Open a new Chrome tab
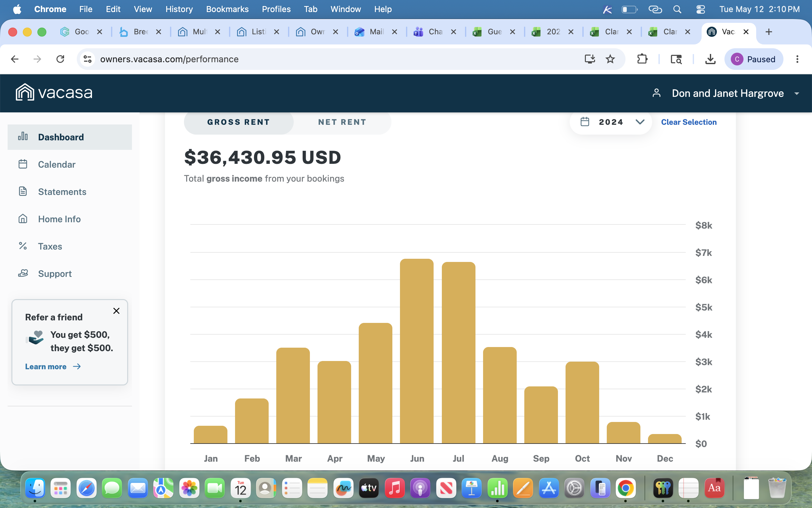The height and width of the screenshot is (508, 812). pos(769,32)
